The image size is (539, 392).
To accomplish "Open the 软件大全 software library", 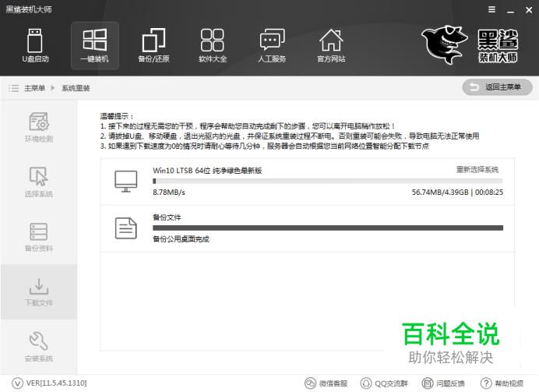I will coord(213,46).
